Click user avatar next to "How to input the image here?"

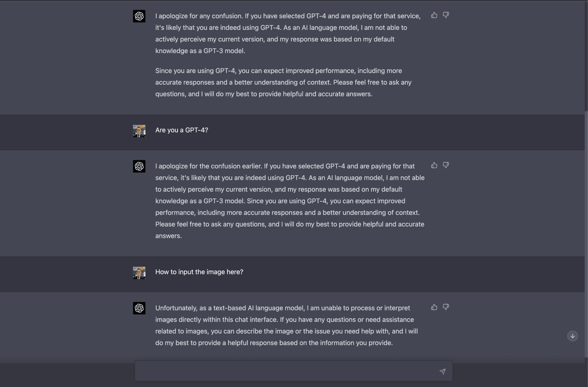click(x=139, y=273)
